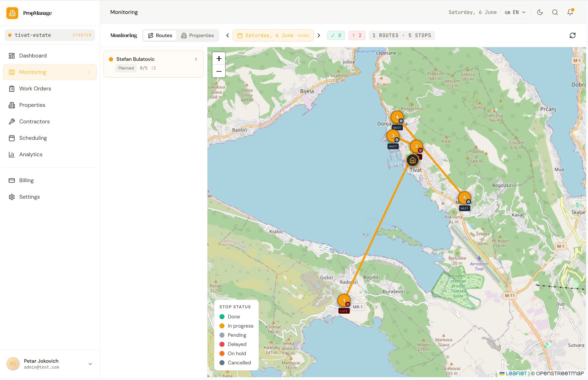Navigate to Scheduling

click(50, 138)
